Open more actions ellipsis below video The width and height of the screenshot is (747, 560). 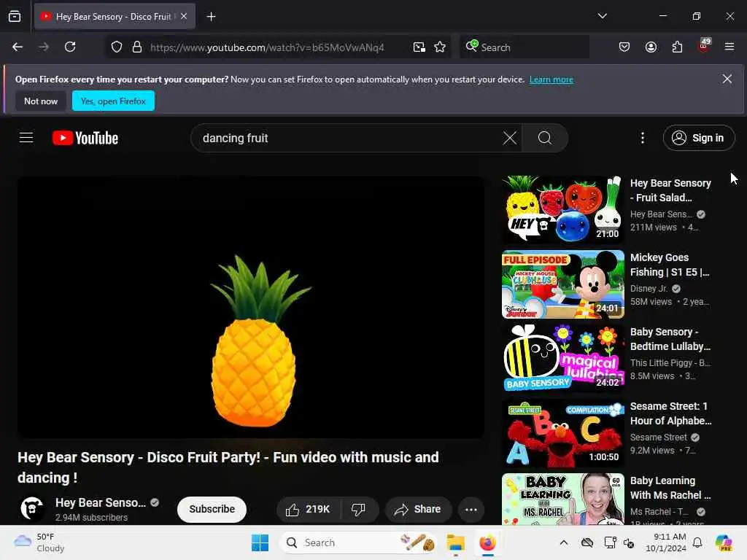(x=471, y=510)
